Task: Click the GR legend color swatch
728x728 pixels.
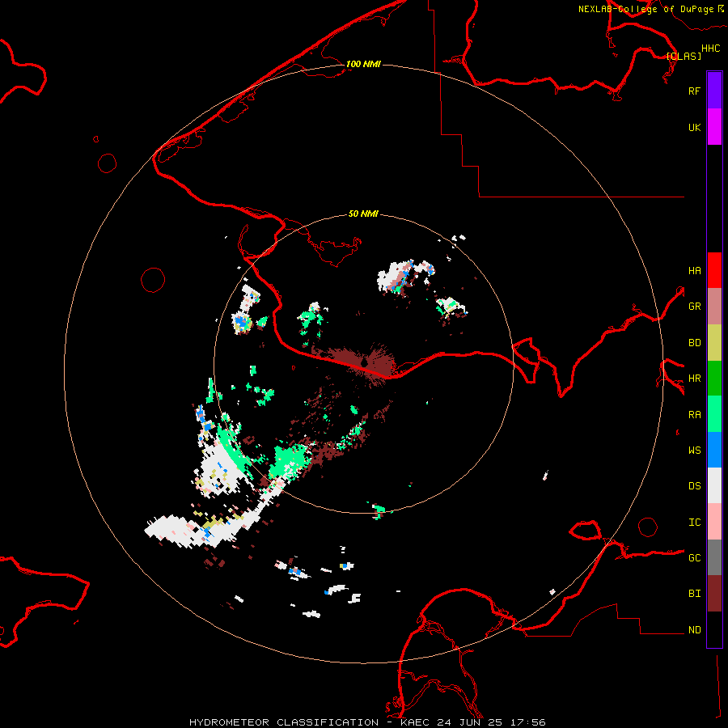Action: tap(714, 307)
